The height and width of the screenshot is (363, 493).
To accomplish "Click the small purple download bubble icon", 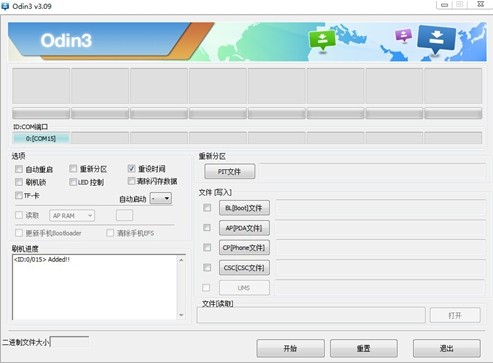I will [403, 35].
